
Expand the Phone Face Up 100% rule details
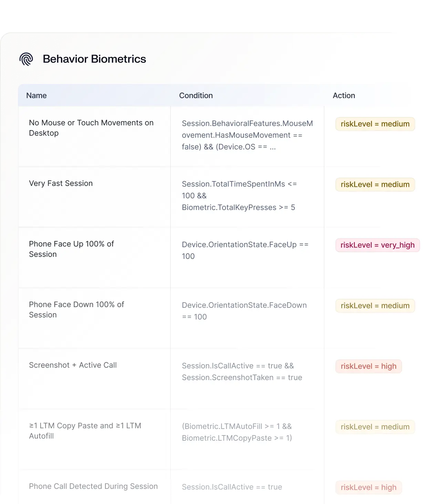click(x=245, y=250)
